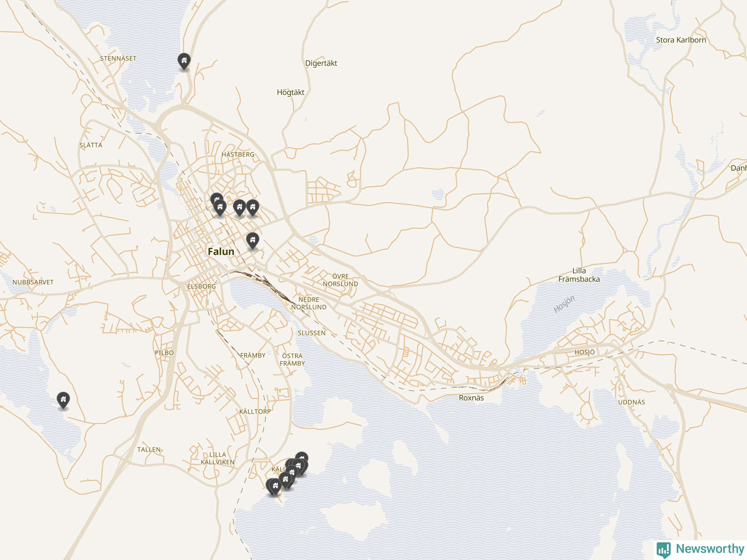This screenshot has height=560, width=747.
Task: Select the middle house marker below Hästberg
Action: [240, 208]
